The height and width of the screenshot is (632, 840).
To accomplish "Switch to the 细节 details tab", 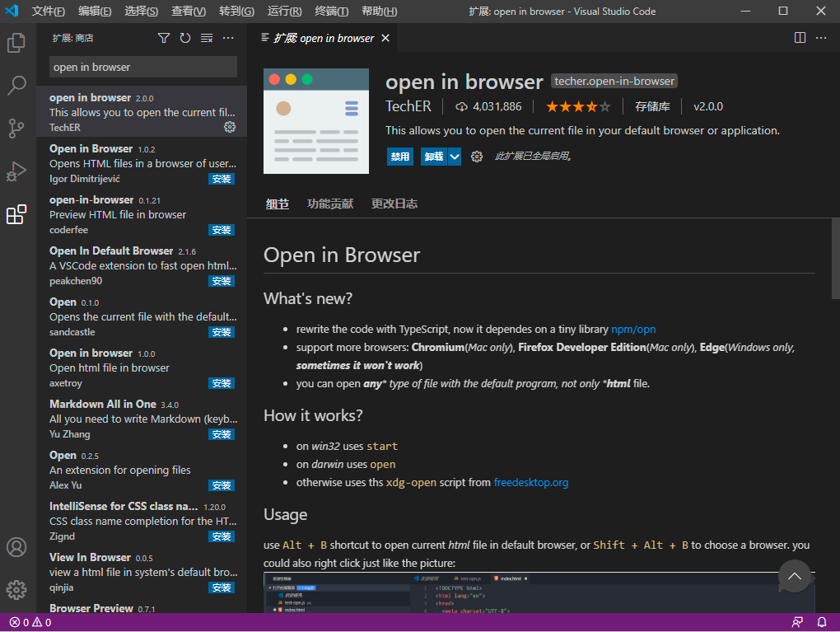I will coord(277,204).
